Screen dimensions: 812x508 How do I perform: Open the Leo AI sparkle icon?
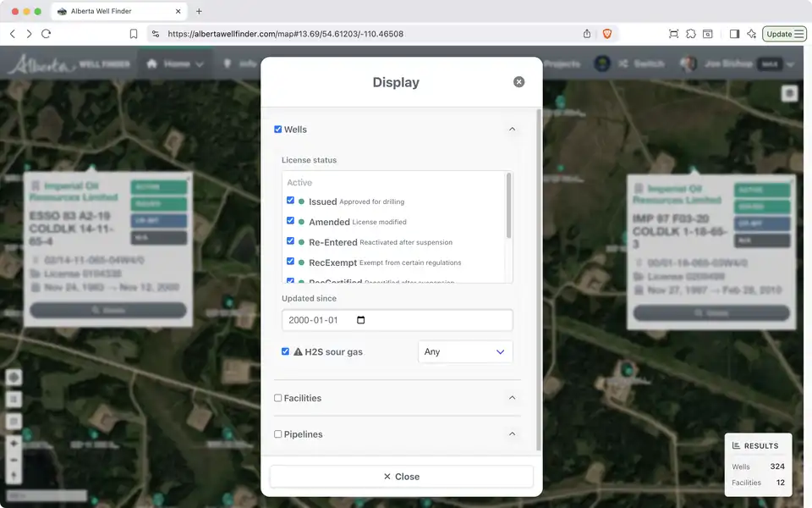[751, 34]
